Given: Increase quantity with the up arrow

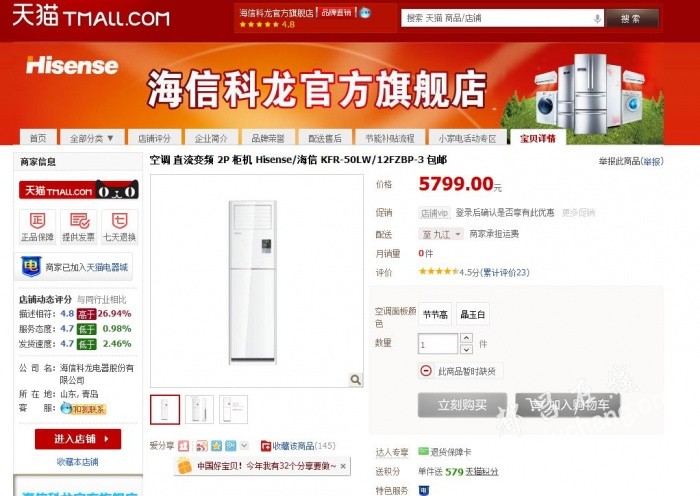Looking at the screenshot, I should click(x=466, y=338).
